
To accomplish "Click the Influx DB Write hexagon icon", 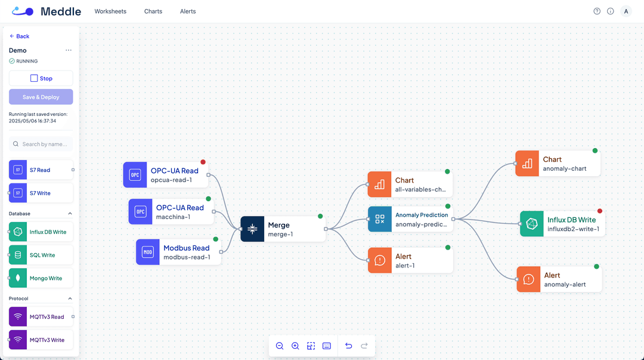I will coord(17,232).
